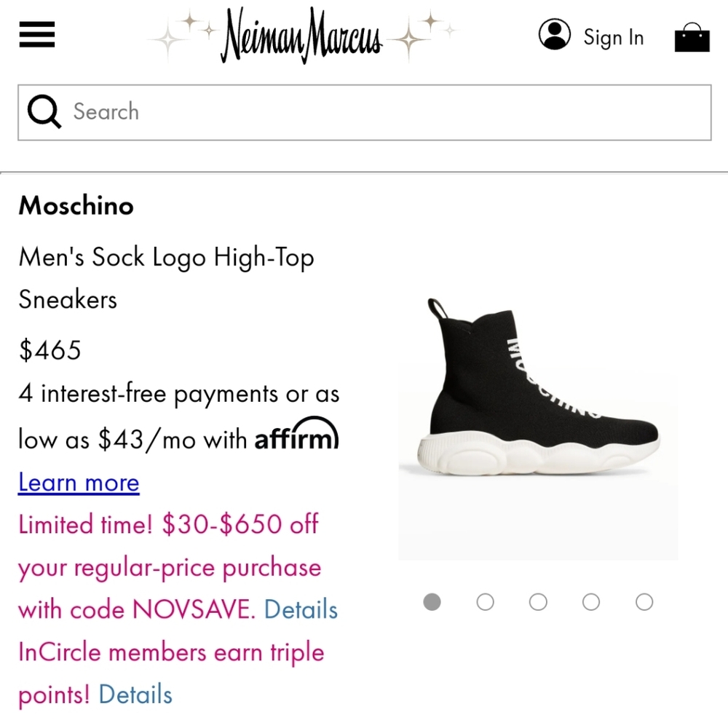Select the second image indicator dot
728x728 pixels.
485,602
